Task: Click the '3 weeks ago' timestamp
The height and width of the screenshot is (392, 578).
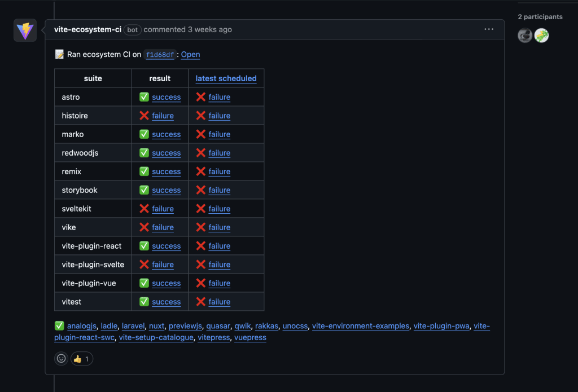Action: click(x=209, y=29)
